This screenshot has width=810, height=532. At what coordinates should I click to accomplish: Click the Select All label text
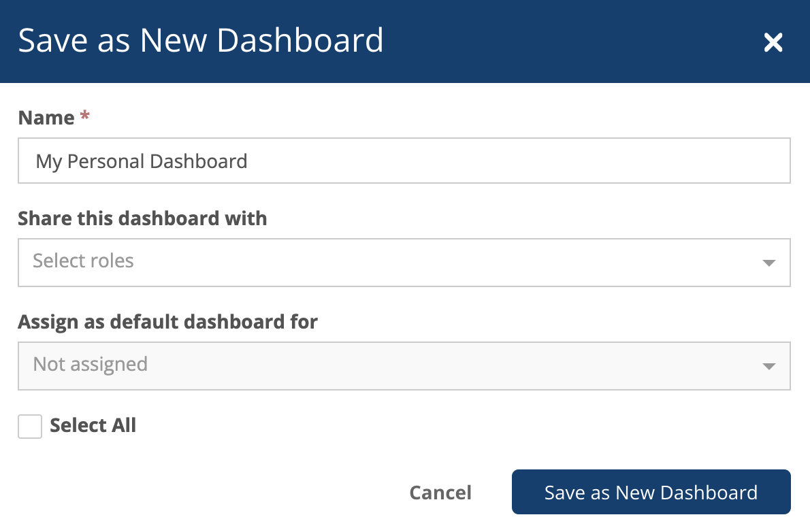[x=93, y=426]
